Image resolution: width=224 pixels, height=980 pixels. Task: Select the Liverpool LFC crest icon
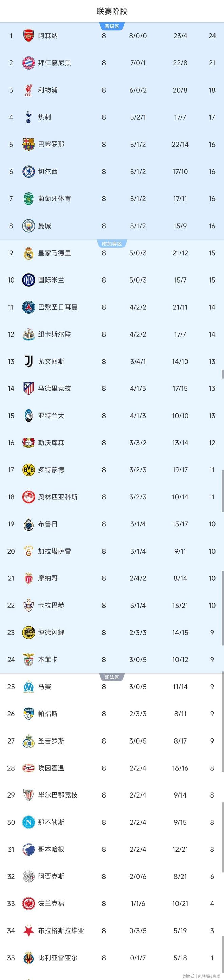point(29,90)
